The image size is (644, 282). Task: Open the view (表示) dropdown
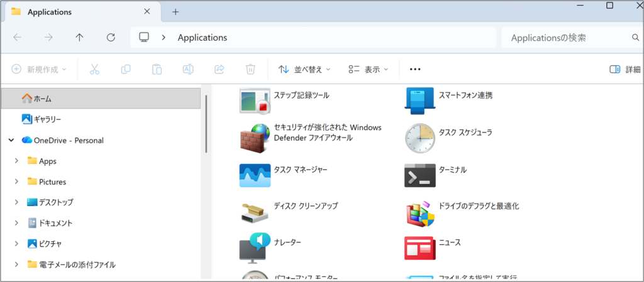369,69
